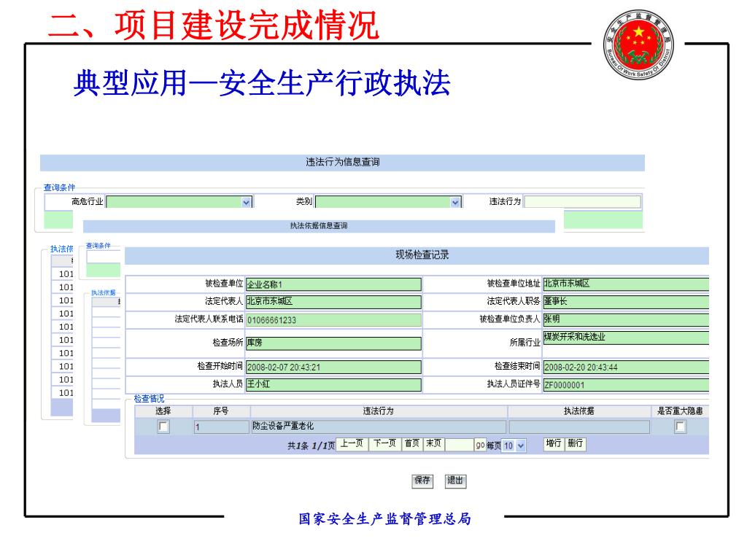
Task: Click the 被检查单位负责人 field 张明
Action: (626, 319)
